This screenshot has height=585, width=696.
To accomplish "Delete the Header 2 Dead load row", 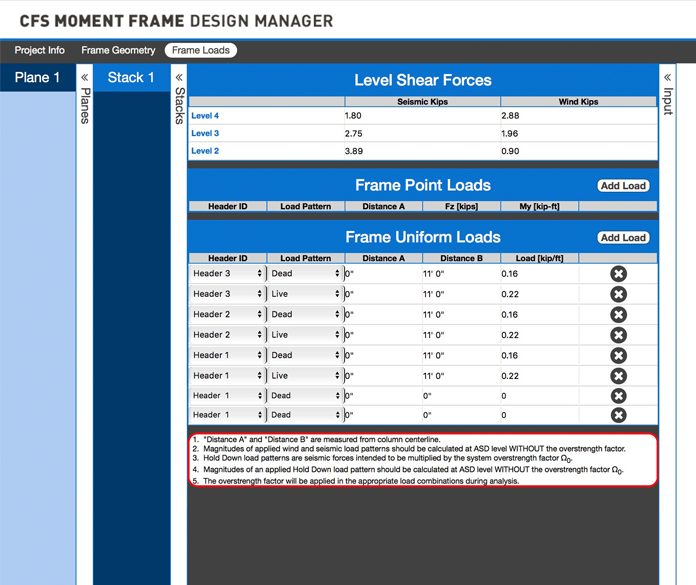I will click(x=618, y=314).
